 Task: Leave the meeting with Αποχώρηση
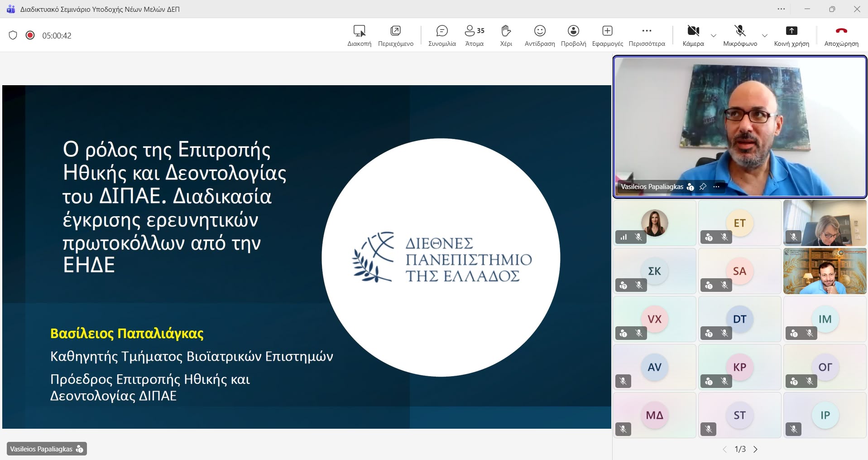841,35
